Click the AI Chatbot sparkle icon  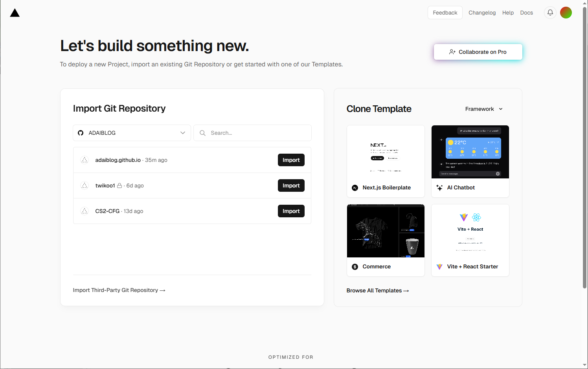point(439,188)
